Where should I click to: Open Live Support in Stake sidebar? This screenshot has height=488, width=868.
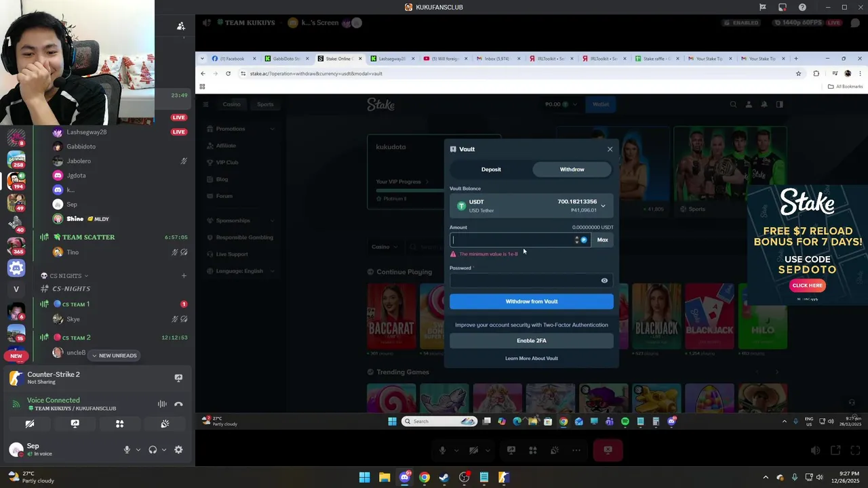click(231, 254)
